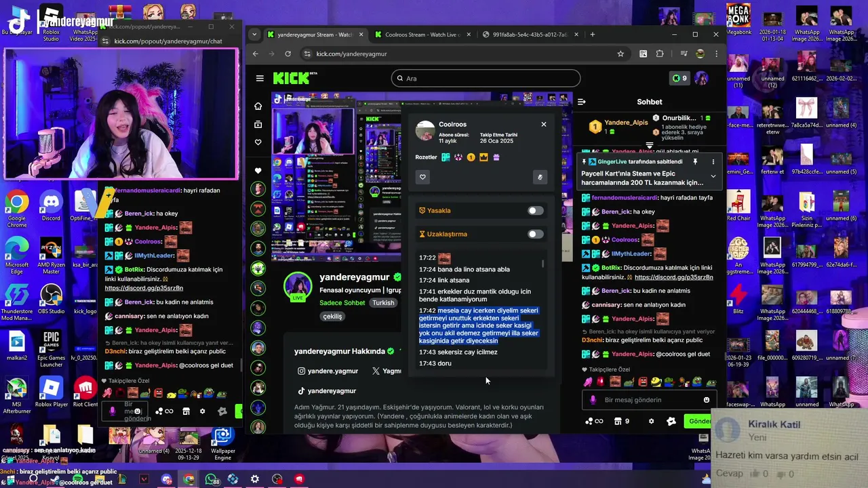Open Chrome extensions puzzle icon

660,54
